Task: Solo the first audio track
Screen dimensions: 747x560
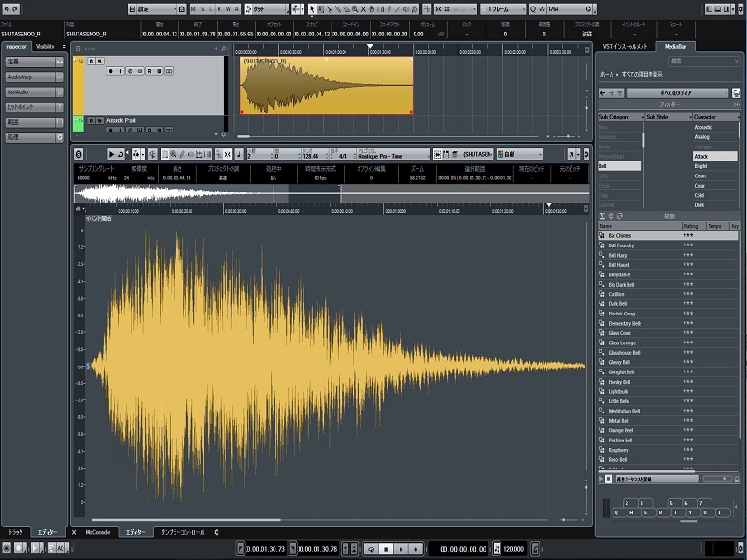Action: [100, 61]
